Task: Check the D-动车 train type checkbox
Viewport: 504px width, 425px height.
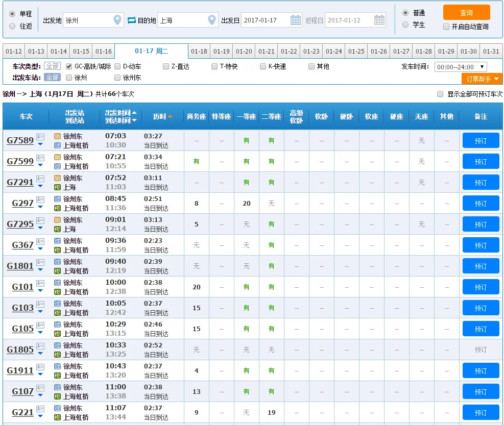Action: [x=117, y=66]
